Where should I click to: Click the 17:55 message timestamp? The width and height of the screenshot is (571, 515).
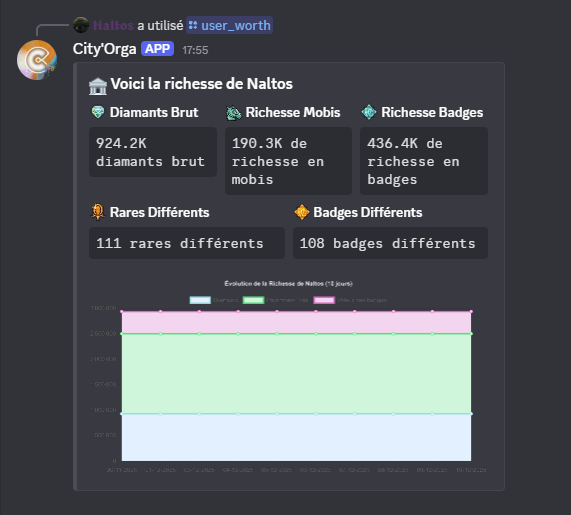(x=195, y=50)
